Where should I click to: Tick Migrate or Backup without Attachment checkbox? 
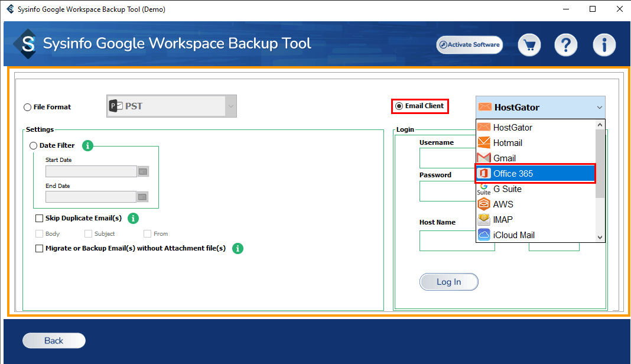(x=40, y=248)
